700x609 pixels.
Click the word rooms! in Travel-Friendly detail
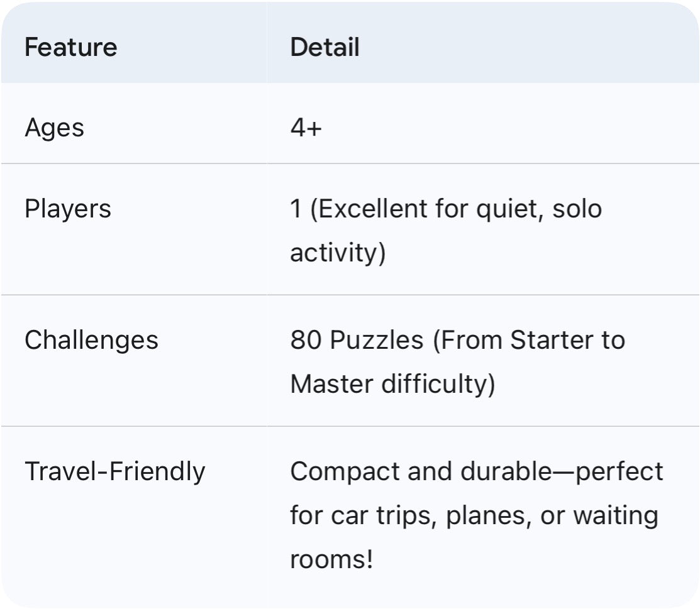click(x=331, y=559)
